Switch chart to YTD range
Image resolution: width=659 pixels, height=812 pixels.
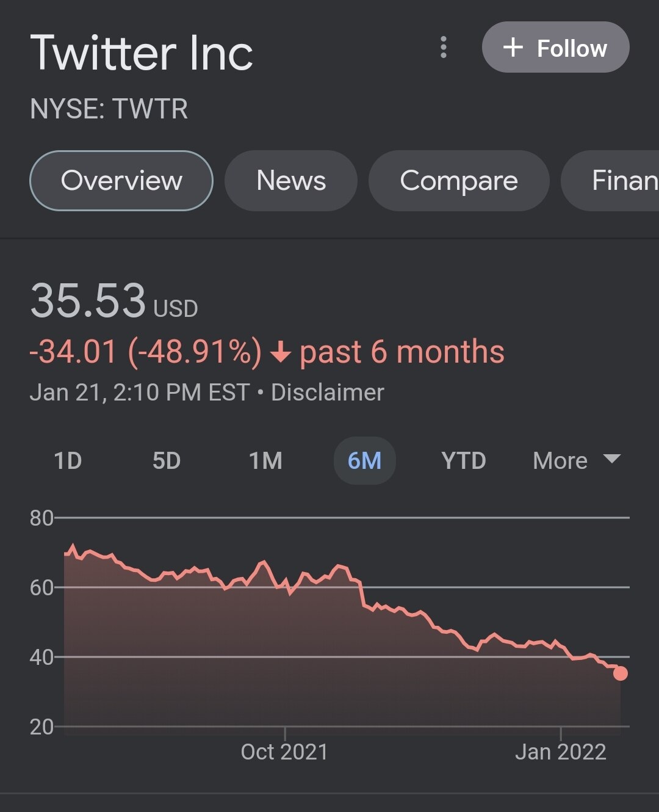click(x=464, y=460)
